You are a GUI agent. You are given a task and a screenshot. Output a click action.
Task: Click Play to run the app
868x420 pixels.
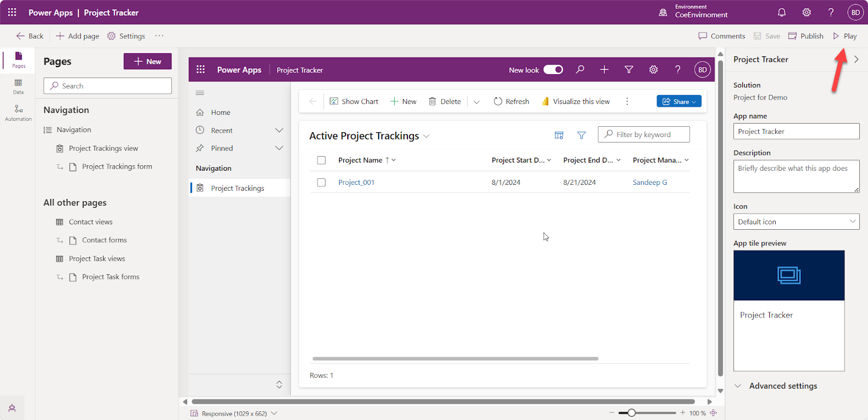(845, 36)
